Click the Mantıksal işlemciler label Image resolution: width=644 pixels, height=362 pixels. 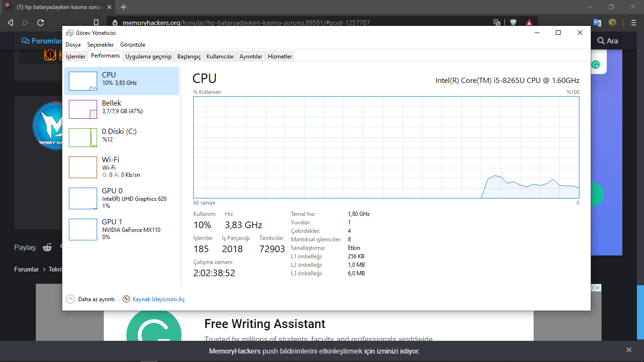[315, 239]
